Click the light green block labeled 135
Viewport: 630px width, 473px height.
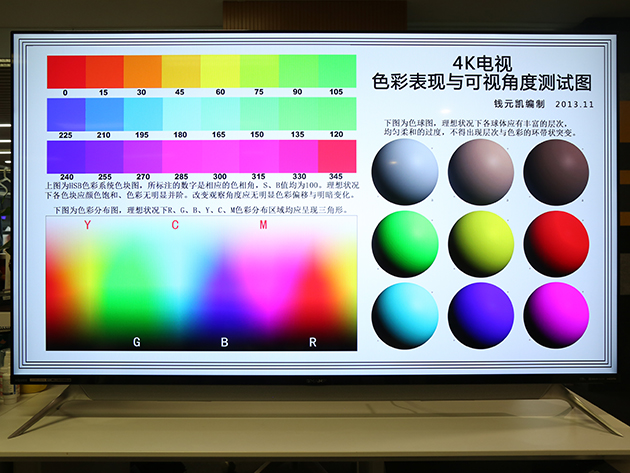pos(299,114)
